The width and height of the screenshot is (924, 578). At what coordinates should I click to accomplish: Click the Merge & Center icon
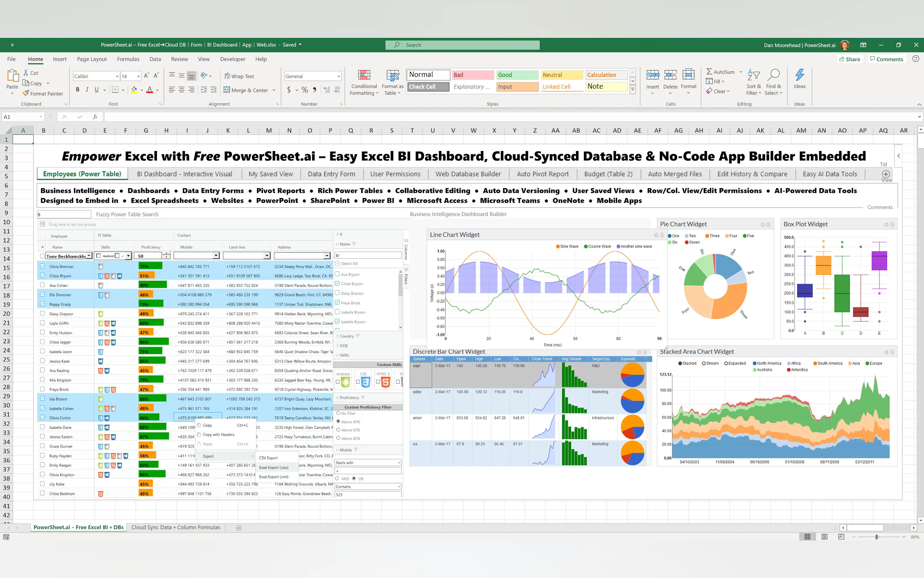click(x=227, y=90)
